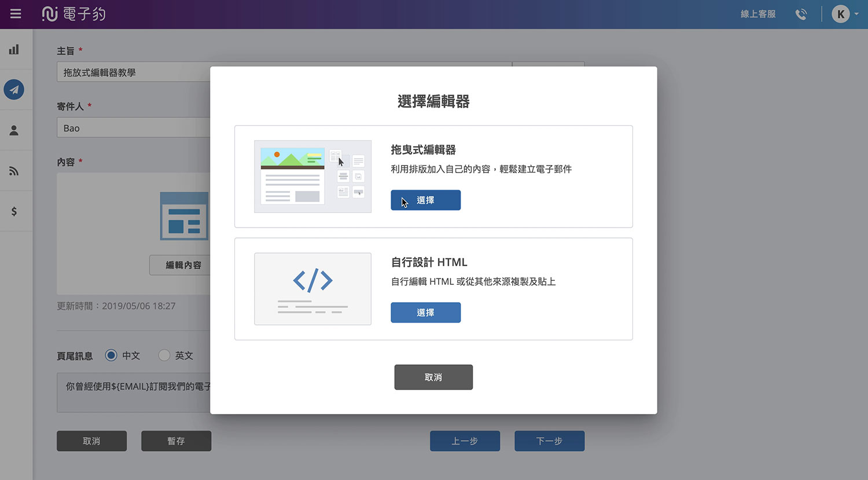Click bottom-left 取消 button
Image resolution: width=868 pixels, height=480 pixels.
tap(91, 441)
